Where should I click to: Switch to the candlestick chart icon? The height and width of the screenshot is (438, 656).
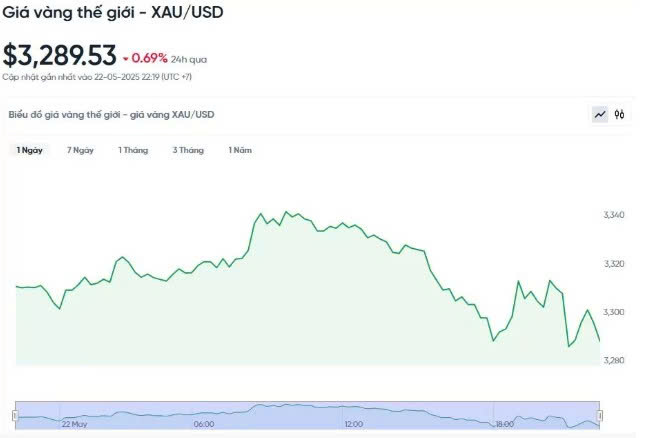(620, 115)
